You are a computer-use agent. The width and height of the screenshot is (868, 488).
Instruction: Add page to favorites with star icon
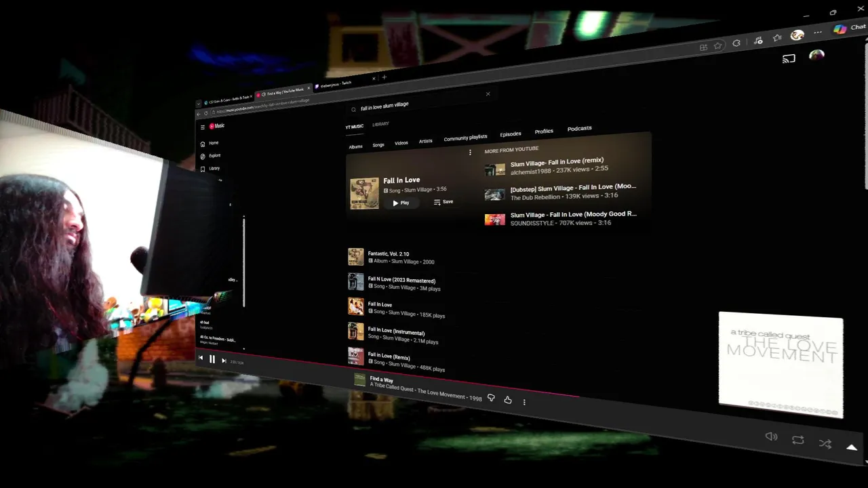pyautogui.click(x=718, y=45)
